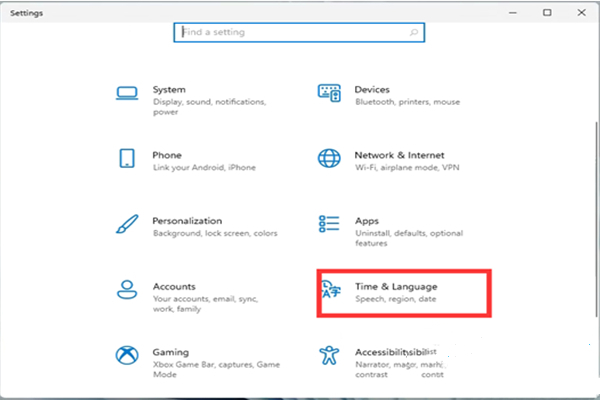Click 'Display, sound, notifications, power' description

click(209, 107)
